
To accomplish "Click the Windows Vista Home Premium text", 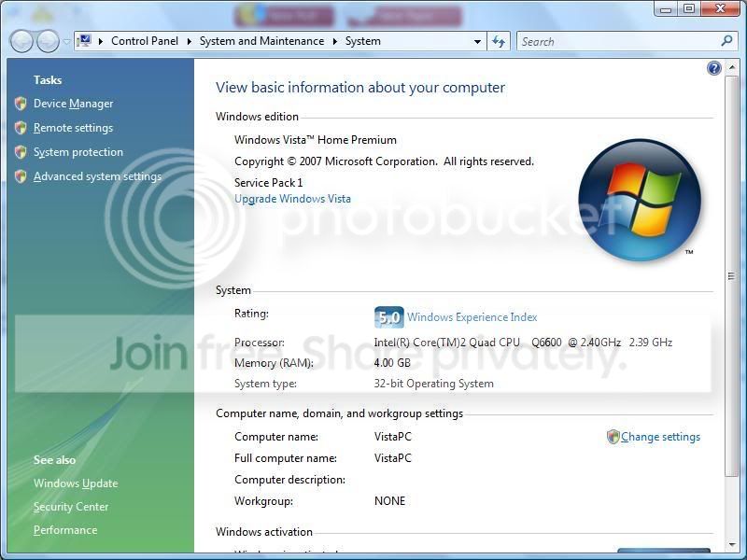I will (x=316, y=140).
